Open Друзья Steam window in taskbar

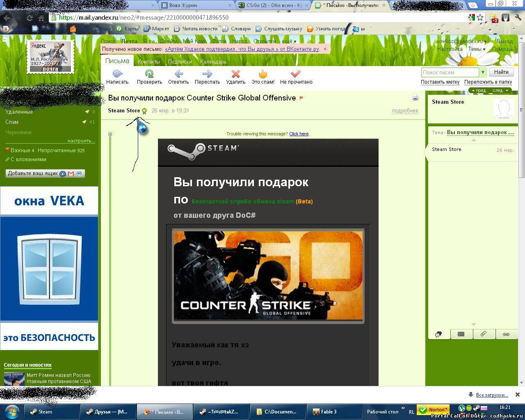coord(108,412)
